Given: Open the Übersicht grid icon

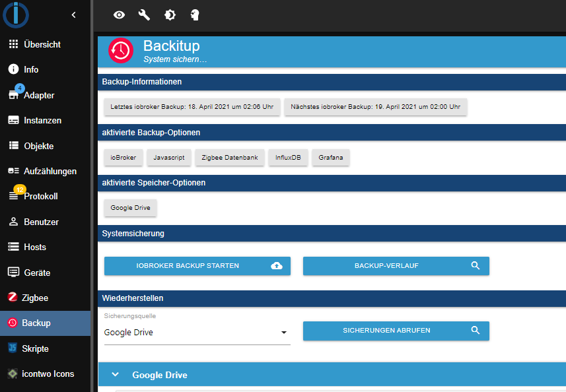Looking at the screenshot, I should [x=13, y=44].
